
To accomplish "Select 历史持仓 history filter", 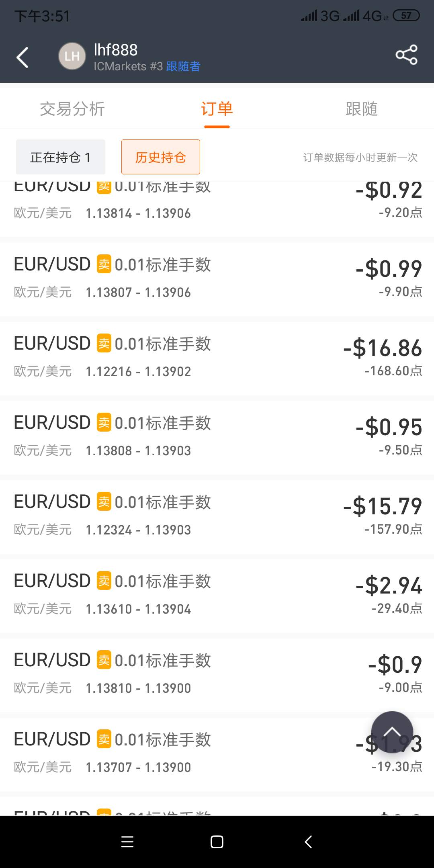I will (x=161, y=157).
